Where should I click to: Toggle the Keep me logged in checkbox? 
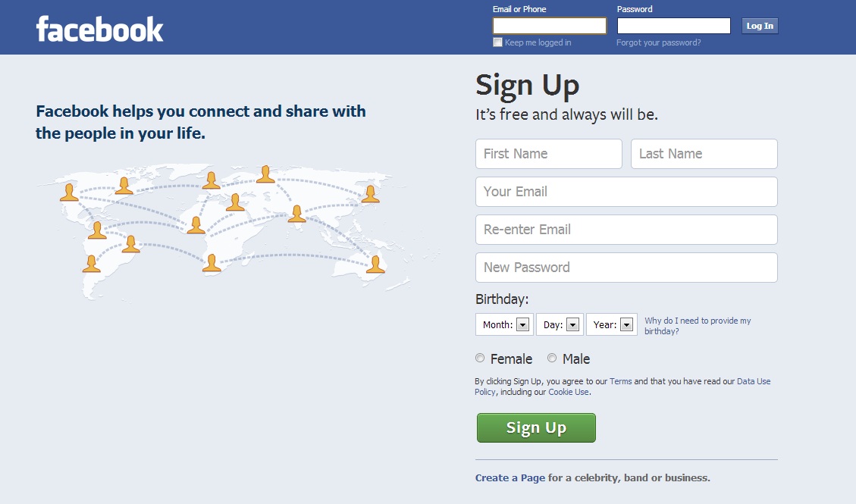point(497,42)
